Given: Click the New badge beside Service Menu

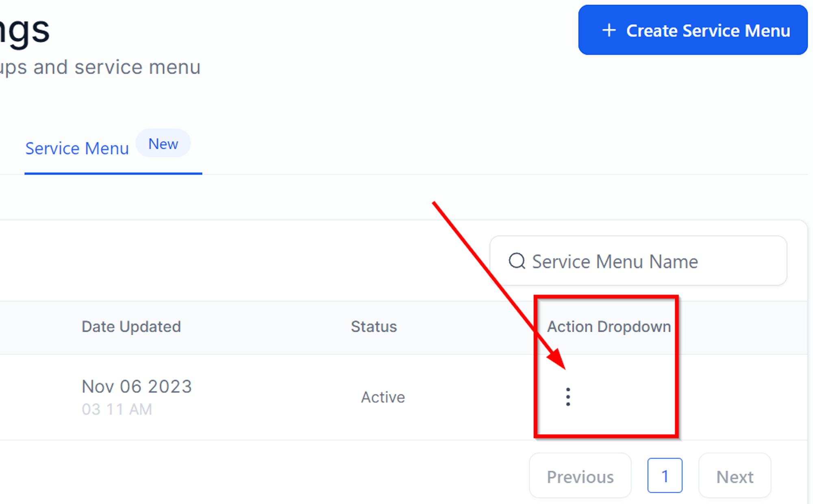Looking at the screenshot, I should click(163, 144).
